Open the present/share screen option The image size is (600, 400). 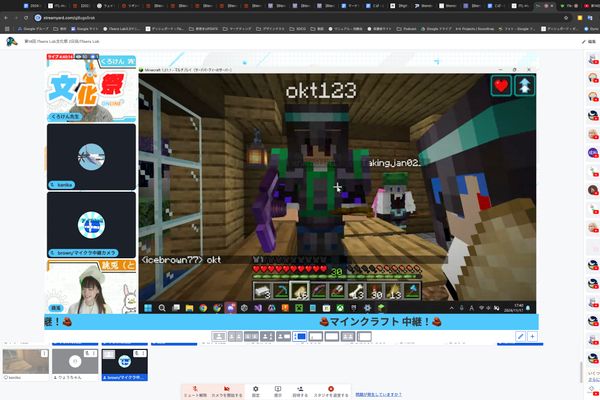(278, 391)
